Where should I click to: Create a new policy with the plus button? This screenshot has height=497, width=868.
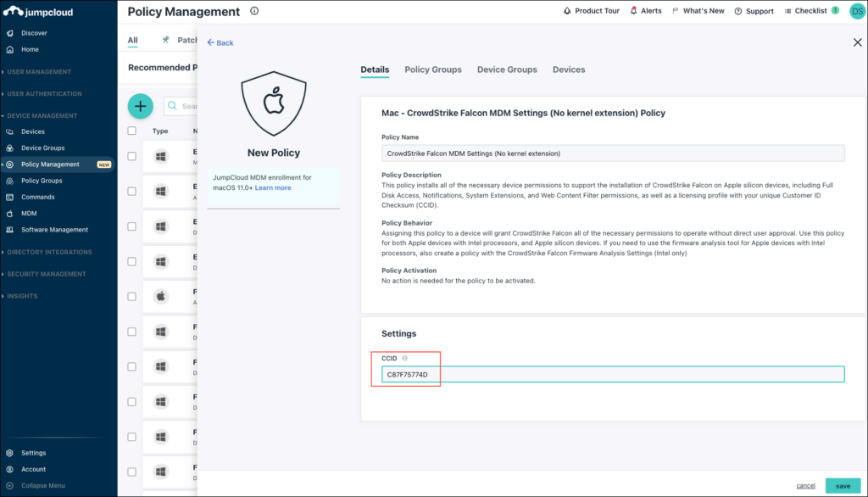pos(140,106)
